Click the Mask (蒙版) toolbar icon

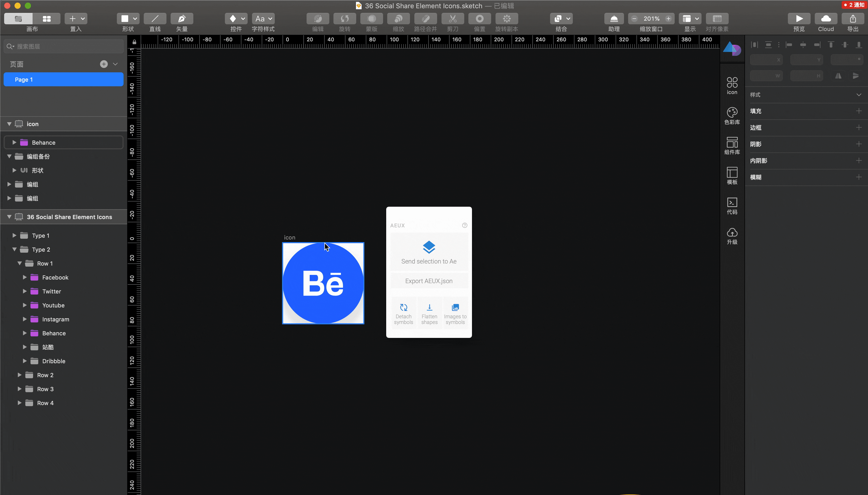point(371,19)
